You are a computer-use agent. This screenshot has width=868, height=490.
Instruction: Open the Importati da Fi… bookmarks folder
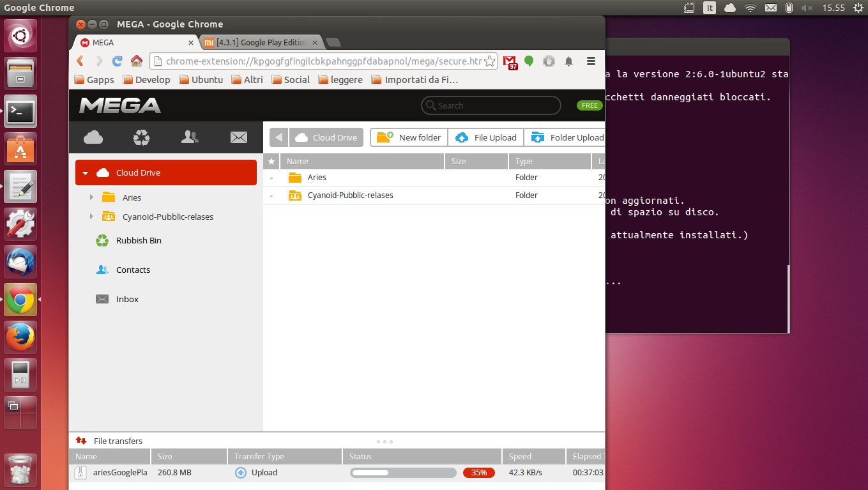[415, 80]
